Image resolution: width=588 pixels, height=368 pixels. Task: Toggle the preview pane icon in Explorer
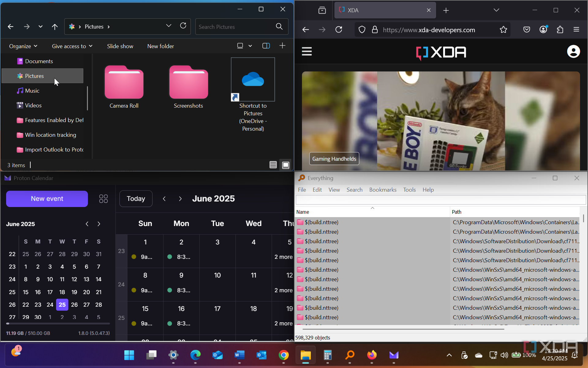pos(266,46)
